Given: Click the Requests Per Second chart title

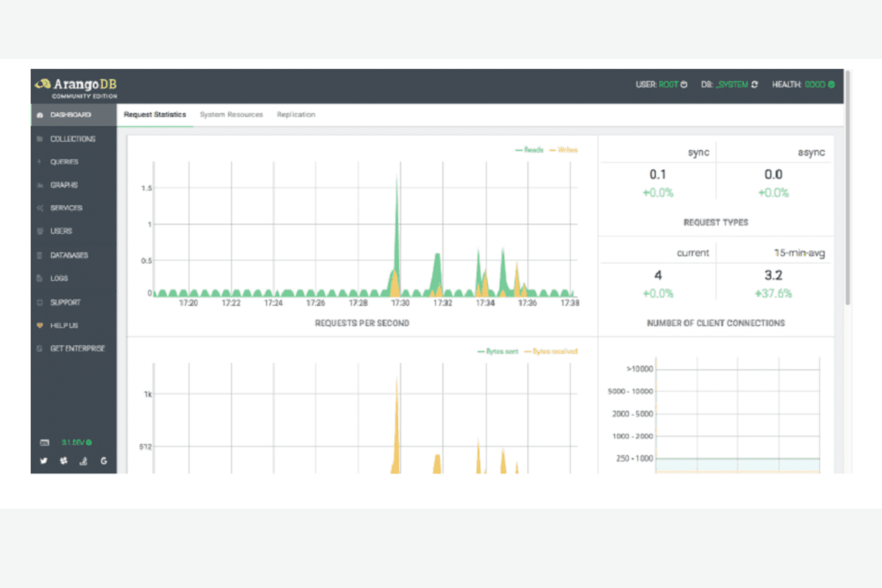Looking at the screenshot, I should [362, 323].
